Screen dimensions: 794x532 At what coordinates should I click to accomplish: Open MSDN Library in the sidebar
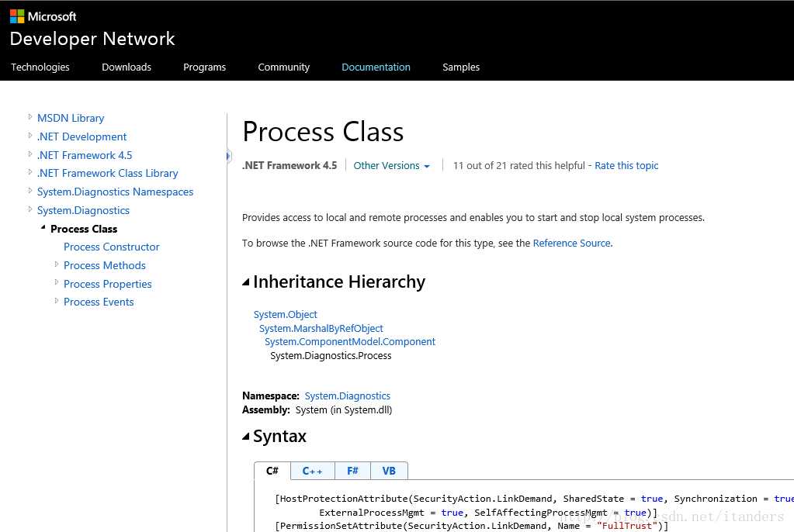pyautogui.click(x=71, y=118)
